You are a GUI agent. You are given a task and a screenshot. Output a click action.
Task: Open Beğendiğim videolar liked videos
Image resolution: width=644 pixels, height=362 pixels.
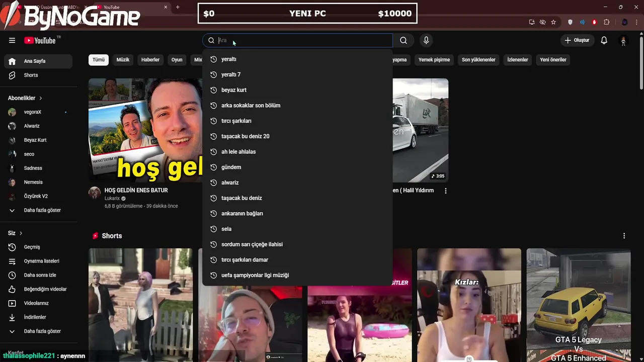pos(39,290)
